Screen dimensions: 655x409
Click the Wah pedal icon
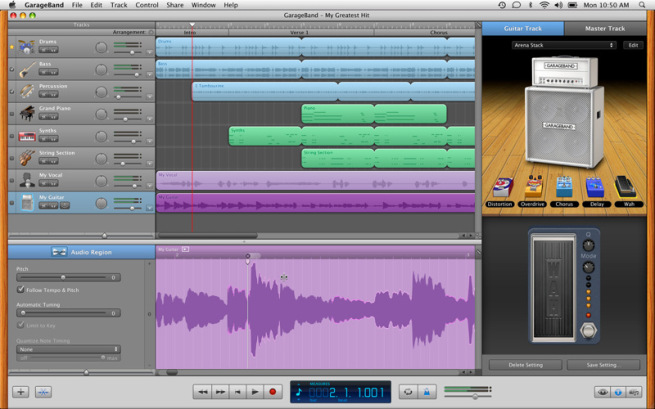tap(626, 188)
